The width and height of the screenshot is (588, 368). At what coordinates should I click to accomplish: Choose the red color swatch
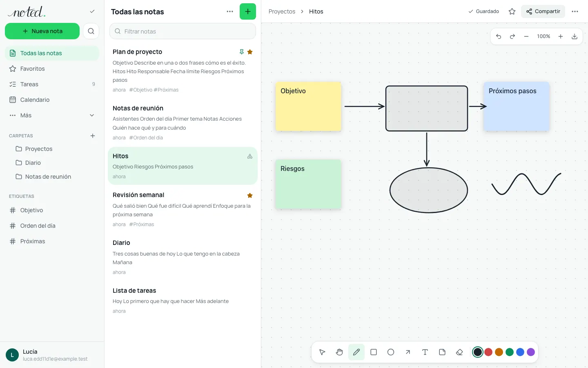click(x=488, y=352)
